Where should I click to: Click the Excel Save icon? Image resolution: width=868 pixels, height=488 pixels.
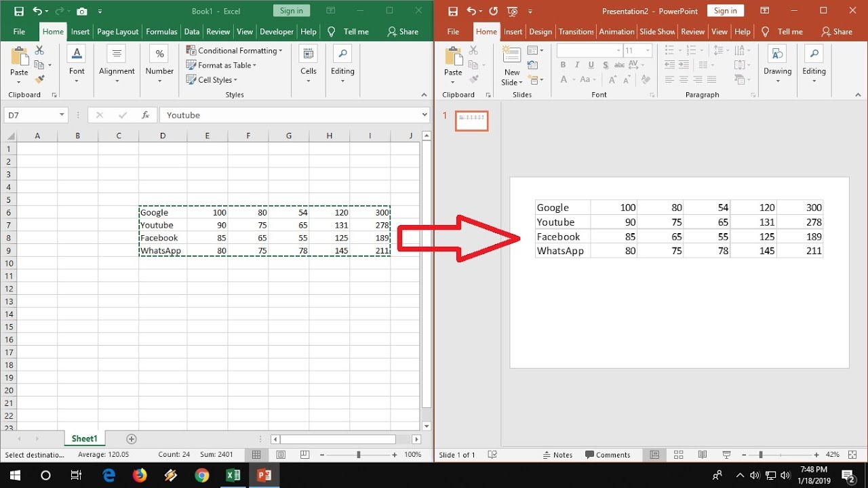(x=18, y=11)
